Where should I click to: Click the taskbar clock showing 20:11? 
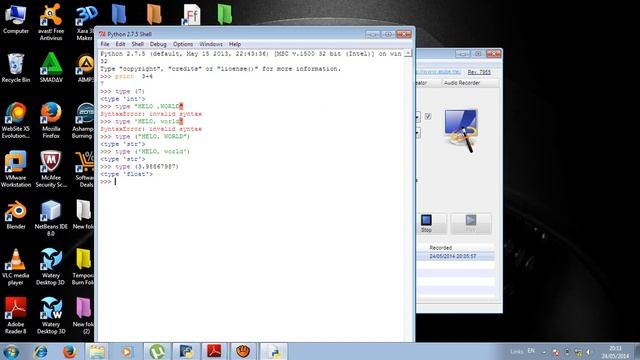615,352
